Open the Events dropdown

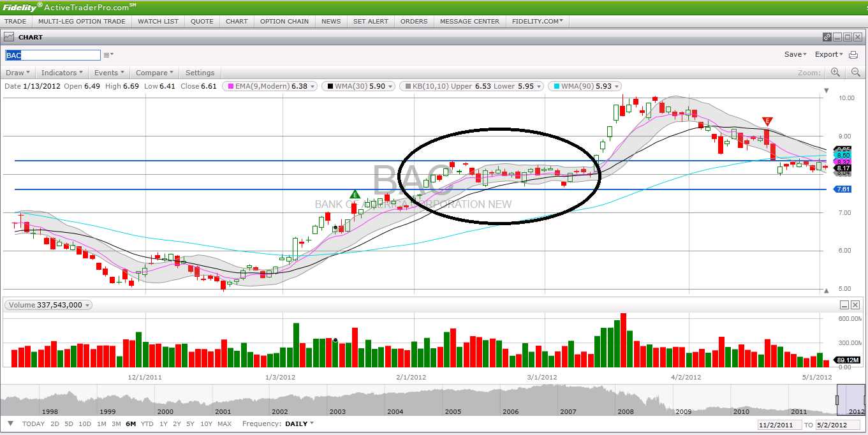coord(109,73)
